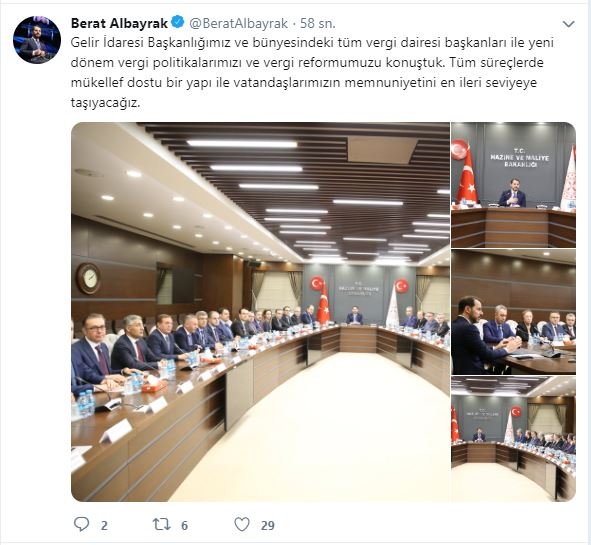Open the top-right photo with ministry sign
Viewport: 591px width, 545px height.
pyautogui.click(x=513, y=185)
